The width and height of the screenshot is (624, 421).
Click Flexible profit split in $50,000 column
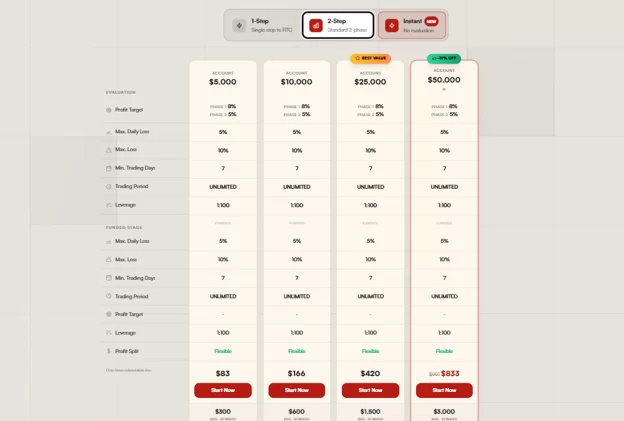point(444,351)
